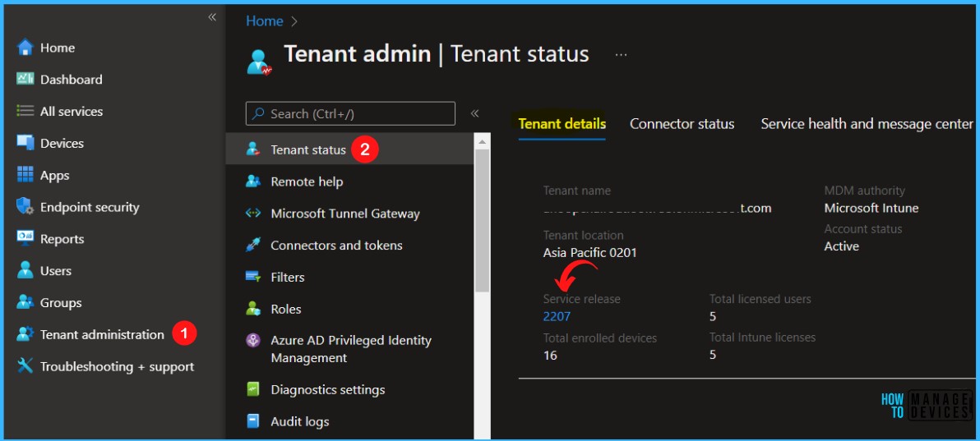
Task: Click the Dashboard chart icon
Action: coord(25,79)
